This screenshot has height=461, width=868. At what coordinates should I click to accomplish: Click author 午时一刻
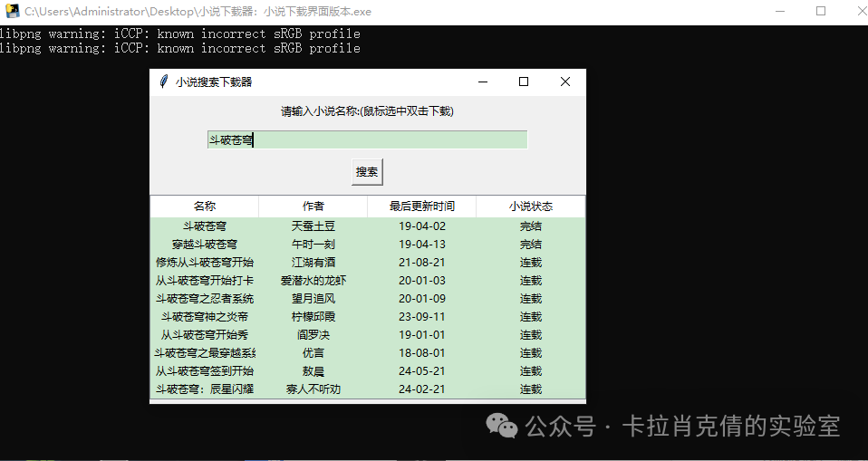tap(313, 245)
